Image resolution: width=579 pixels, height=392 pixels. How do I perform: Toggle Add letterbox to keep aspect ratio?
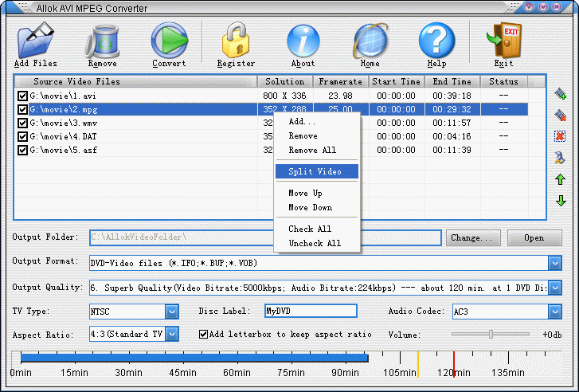[x=203, y=335]
